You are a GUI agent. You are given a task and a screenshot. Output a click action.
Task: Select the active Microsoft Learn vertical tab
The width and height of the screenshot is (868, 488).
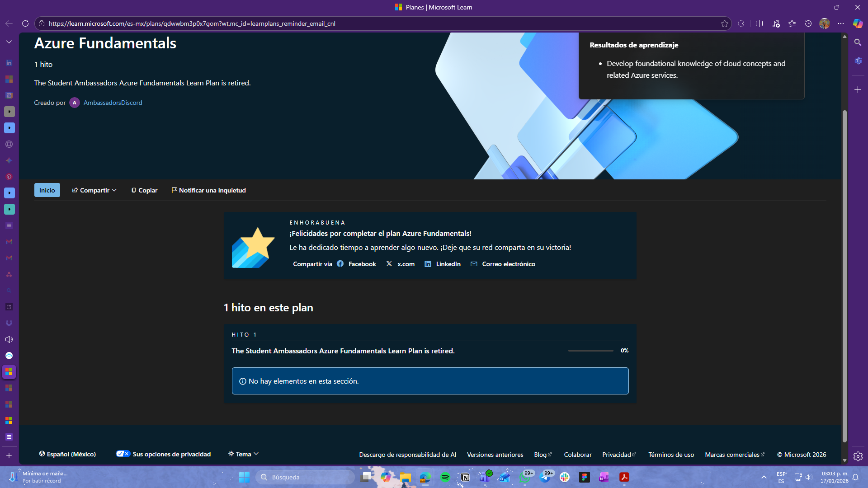tap(9, 372)
